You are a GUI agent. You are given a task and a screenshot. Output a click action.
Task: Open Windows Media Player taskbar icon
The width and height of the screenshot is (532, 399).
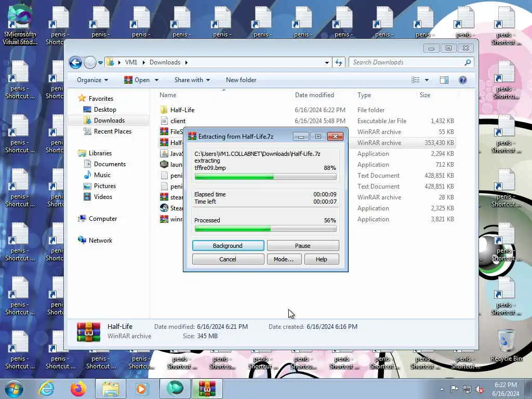coord(141,389)
